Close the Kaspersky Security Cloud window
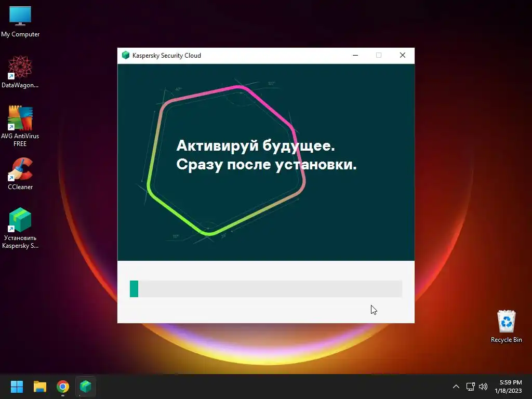Screen dimensions: 532x399 coord(403,55)
